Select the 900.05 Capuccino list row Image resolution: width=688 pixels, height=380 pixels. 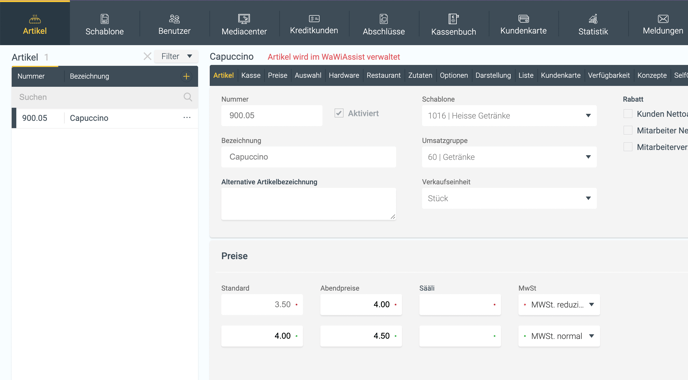click(105, 118)
